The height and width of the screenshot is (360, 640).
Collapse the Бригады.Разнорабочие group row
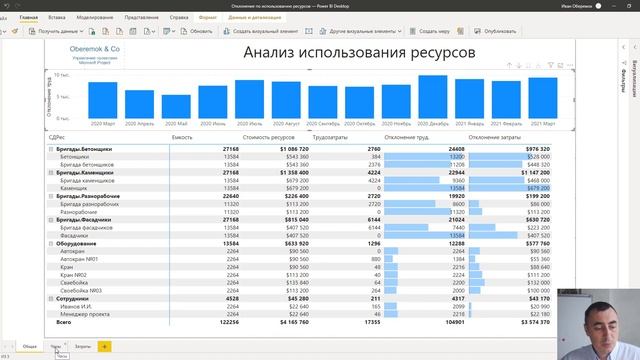point(51,196)
